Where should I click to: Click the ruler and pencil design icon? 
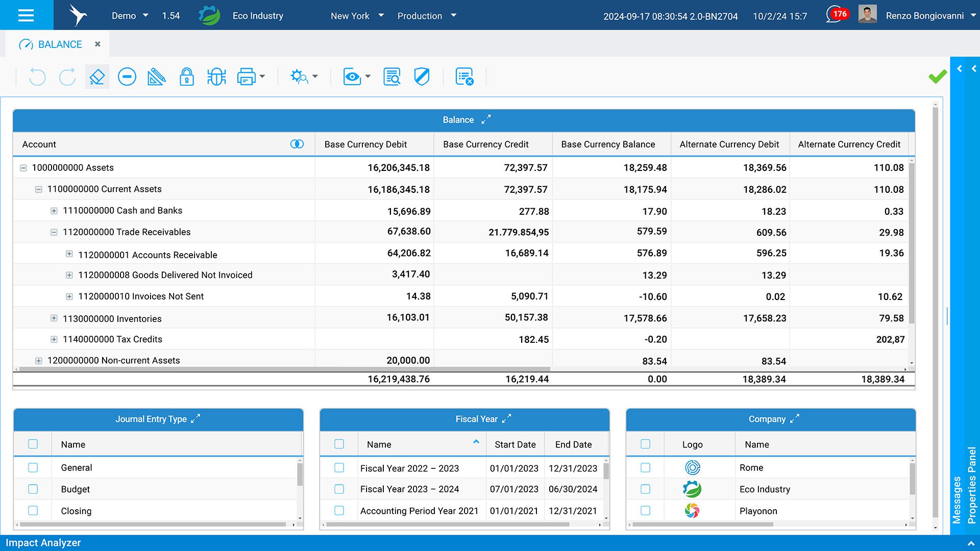[156, 77]
